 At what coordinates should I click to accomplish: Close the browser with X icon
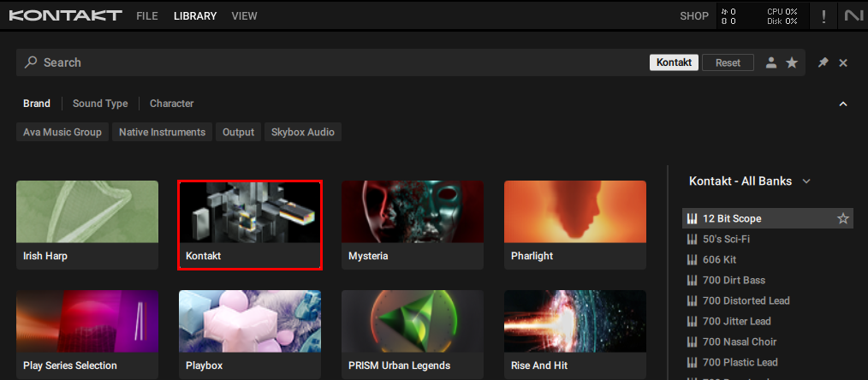click(843, 63)
